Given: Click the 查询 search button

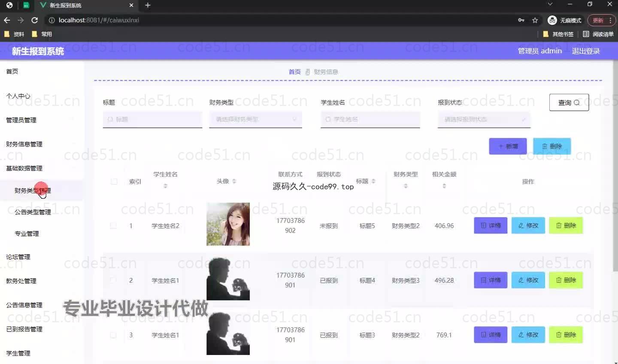Looking at the screenshot, I should tap(569, 102).
